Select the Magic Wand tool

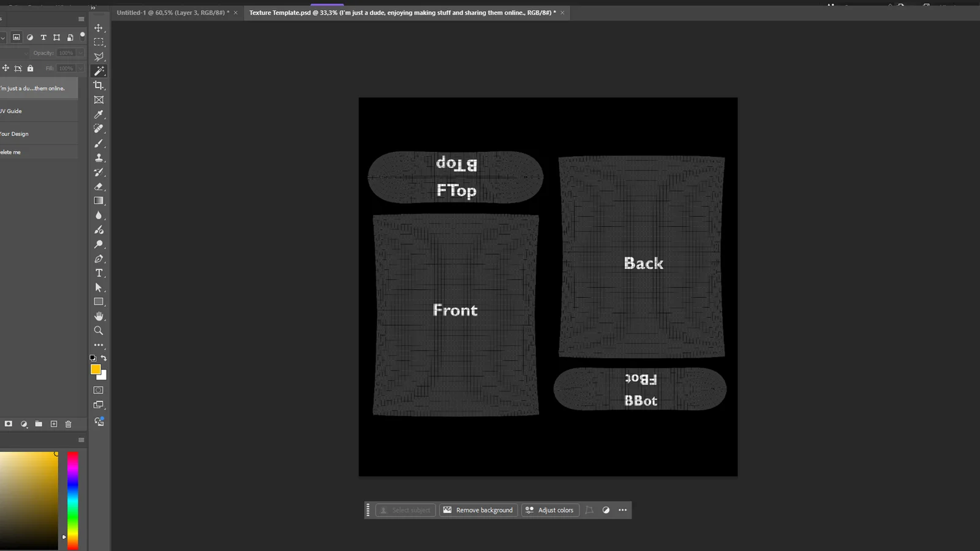[x=99, y=70]
